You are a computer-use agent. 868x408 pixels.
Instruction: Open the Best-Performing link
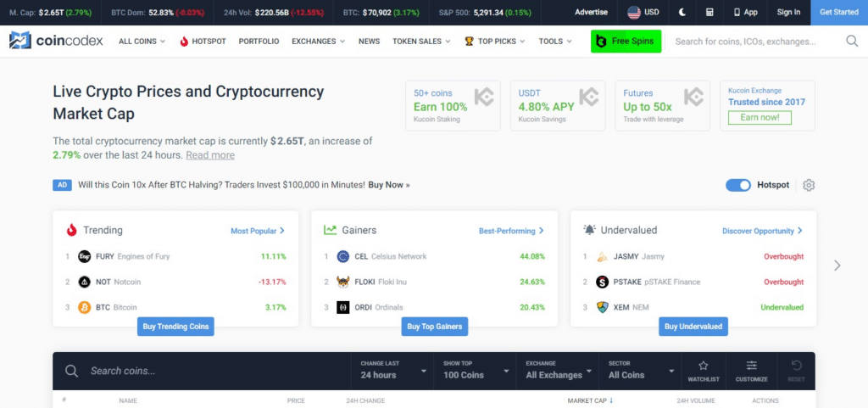coord(511,231)
